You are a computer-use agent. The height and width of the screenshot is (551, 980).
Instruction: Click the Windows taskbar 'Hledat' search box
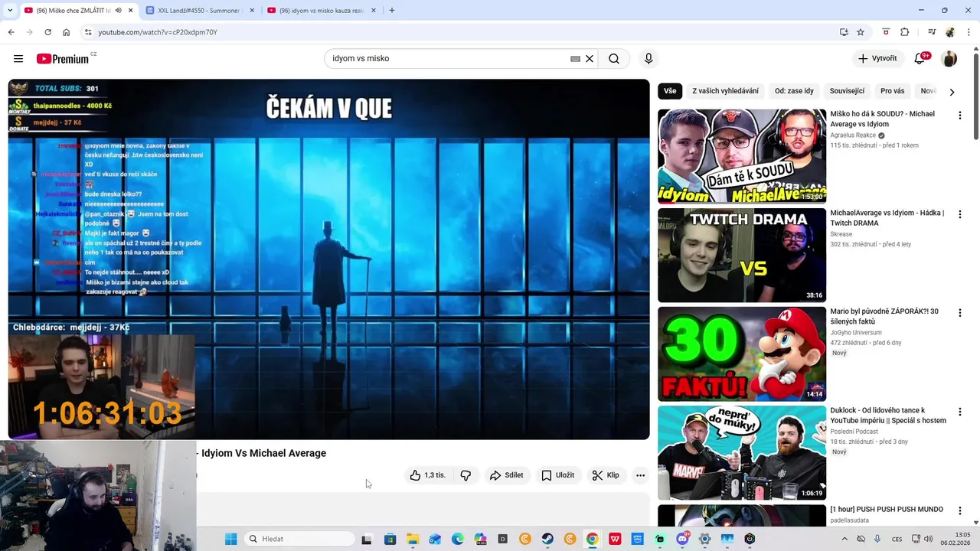coord(299,539)
